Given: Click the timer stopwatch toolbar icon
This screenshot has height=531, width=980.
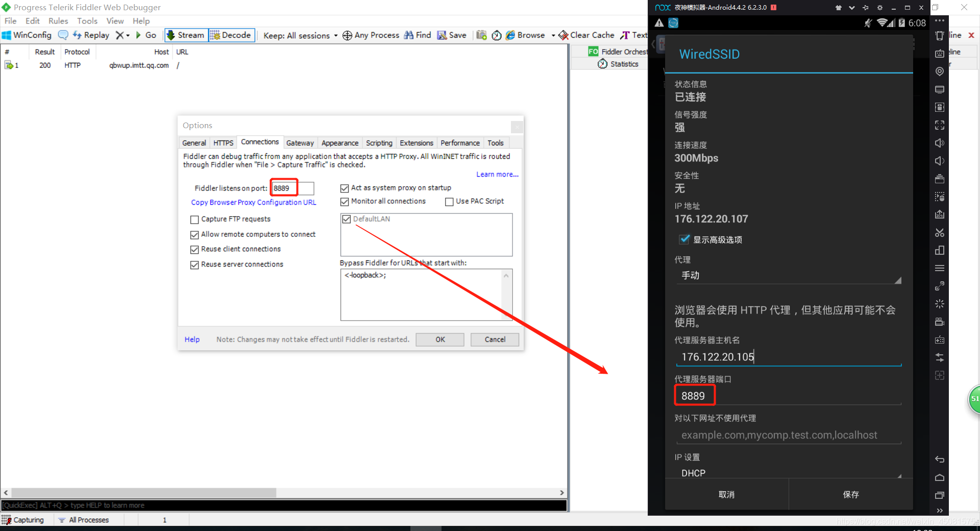Looking at the screenshot, I should pos(497,35).
